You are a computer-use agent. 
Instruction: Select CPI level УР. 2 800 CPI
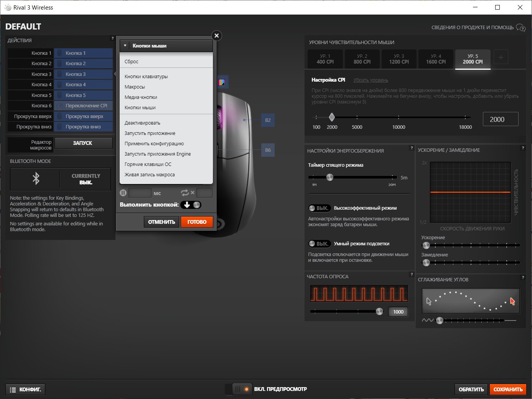click(x=362, y=59)
